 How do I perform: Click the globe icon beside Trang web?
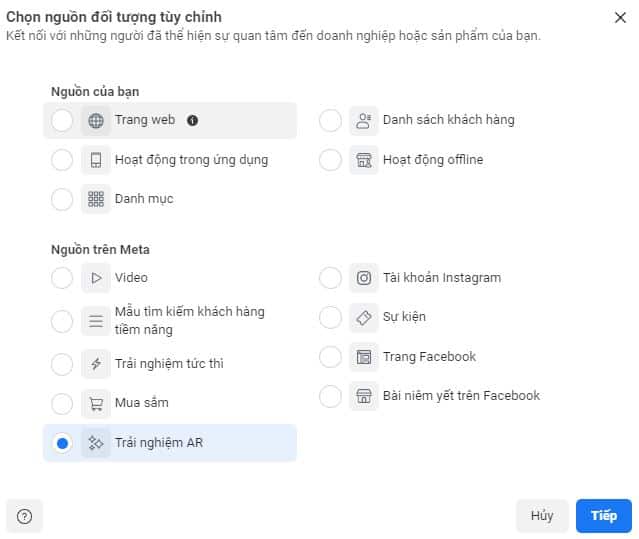96,120
